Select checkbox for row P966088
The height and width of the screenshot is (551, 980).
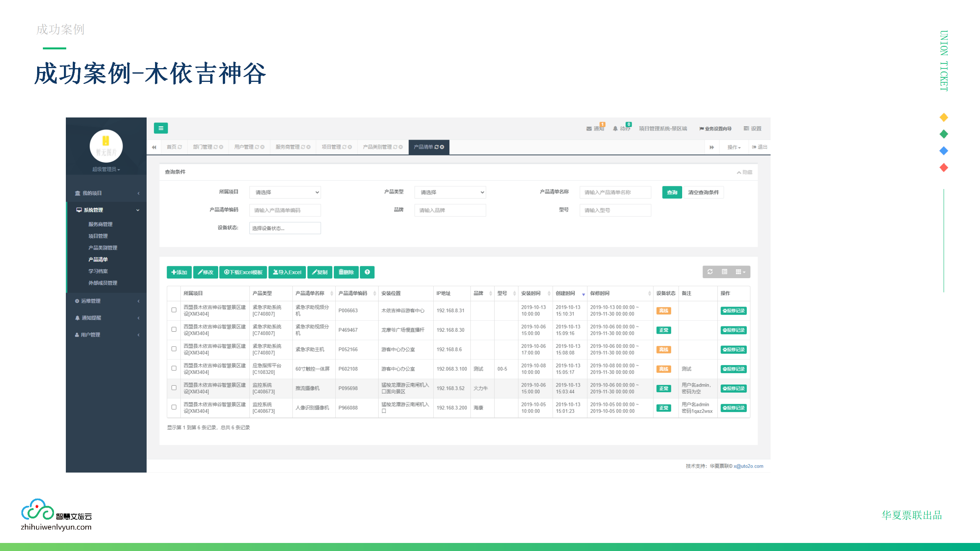[x=174, y=407]
